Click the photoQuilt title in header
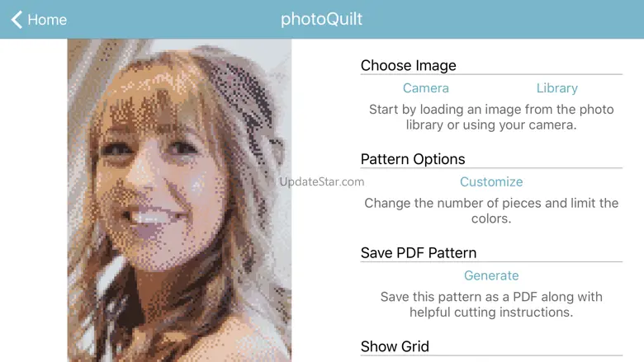The width and height of the screenshot is (644, 362). point(322,19)
